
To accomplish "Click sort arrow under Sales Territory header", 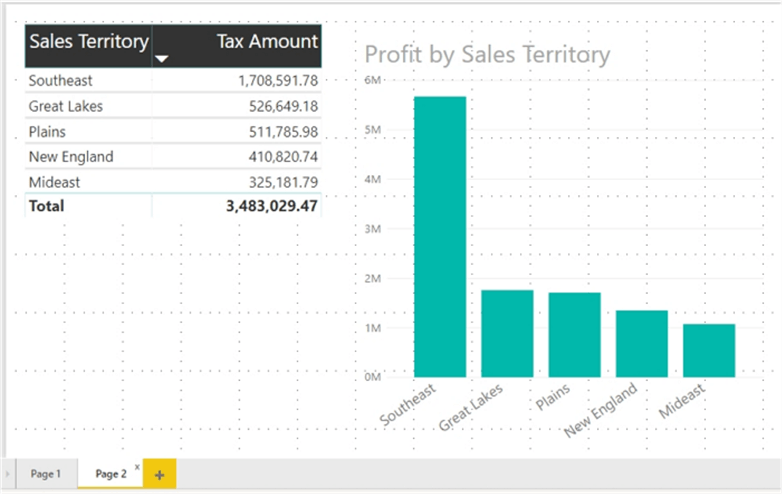I will click(x=162, y=59).
